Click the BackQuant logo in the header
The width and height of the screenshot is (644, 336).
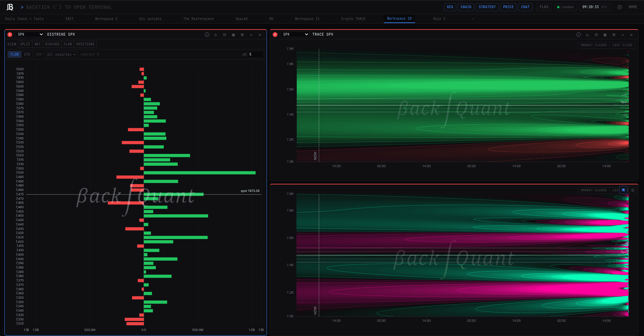(10, 7)
